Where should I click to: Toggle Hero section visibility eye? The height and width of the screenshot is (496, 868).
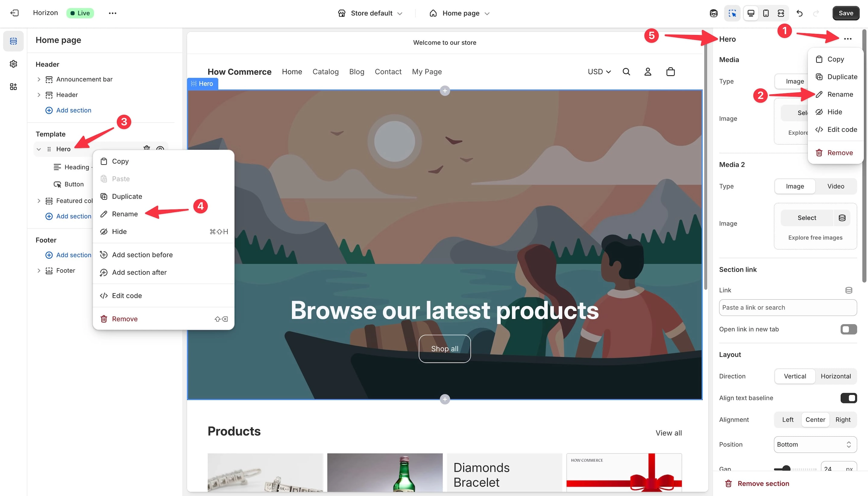tap(160, 148)
